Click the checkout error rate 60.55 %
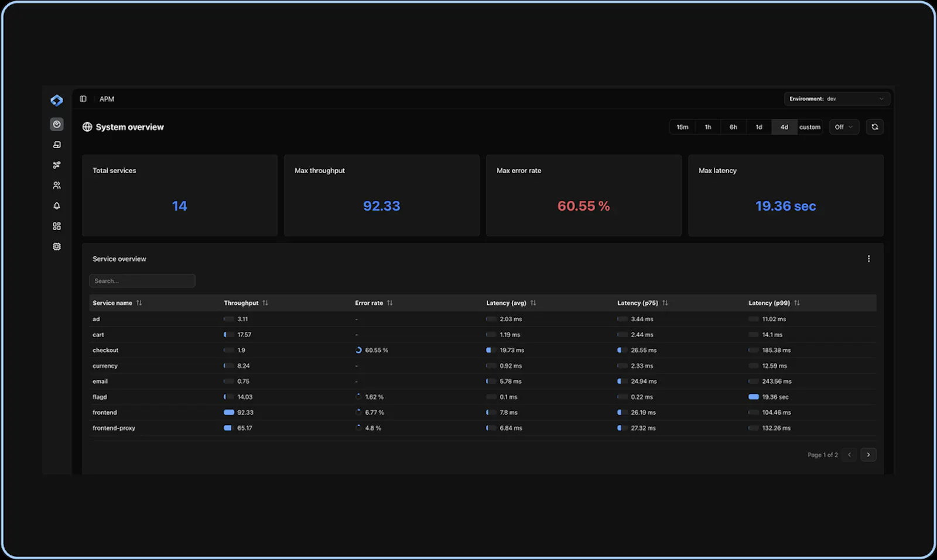This screenshot has height=560, width=937. 377,350
